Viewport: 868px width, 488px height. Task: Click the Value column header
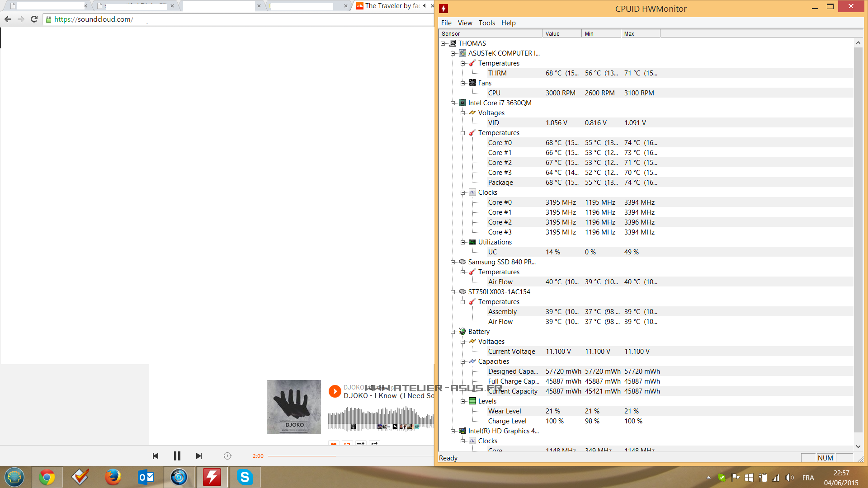[561, 34]
